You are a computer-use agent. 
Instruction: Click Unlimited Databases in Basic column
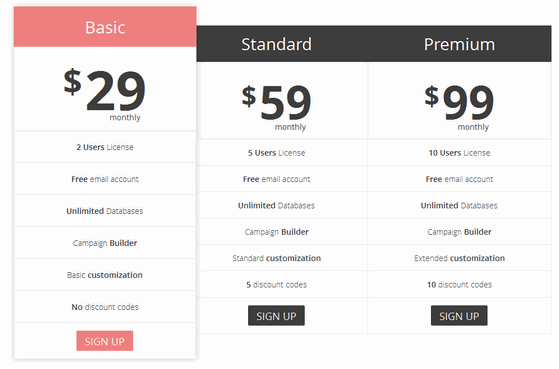[x=105, y=211]
